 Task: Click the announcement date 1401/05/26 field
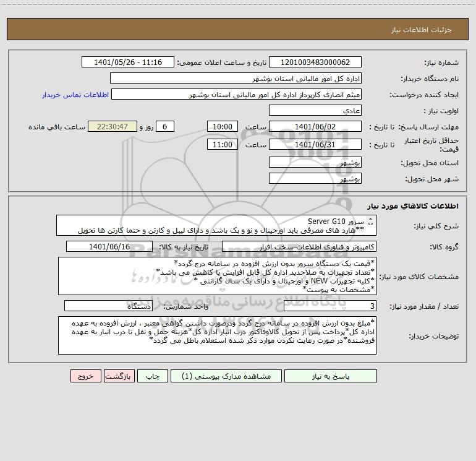point(128,62)
